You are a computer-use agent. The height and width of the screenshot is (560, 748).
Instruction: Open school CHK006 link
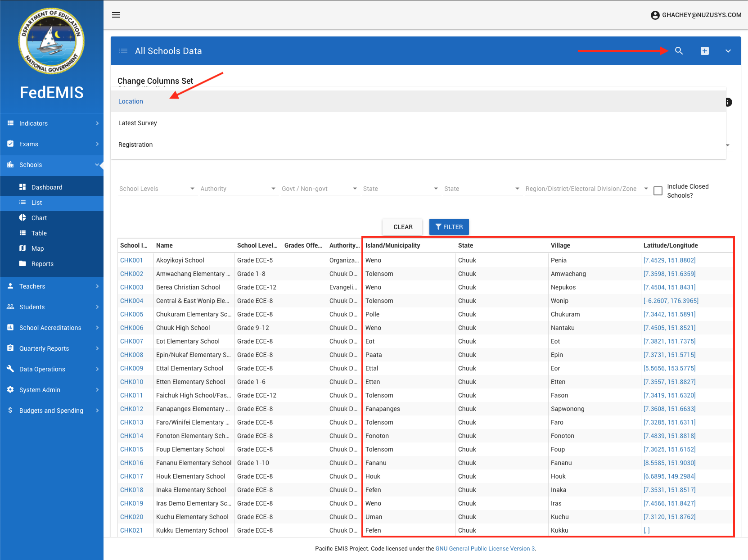131,328
